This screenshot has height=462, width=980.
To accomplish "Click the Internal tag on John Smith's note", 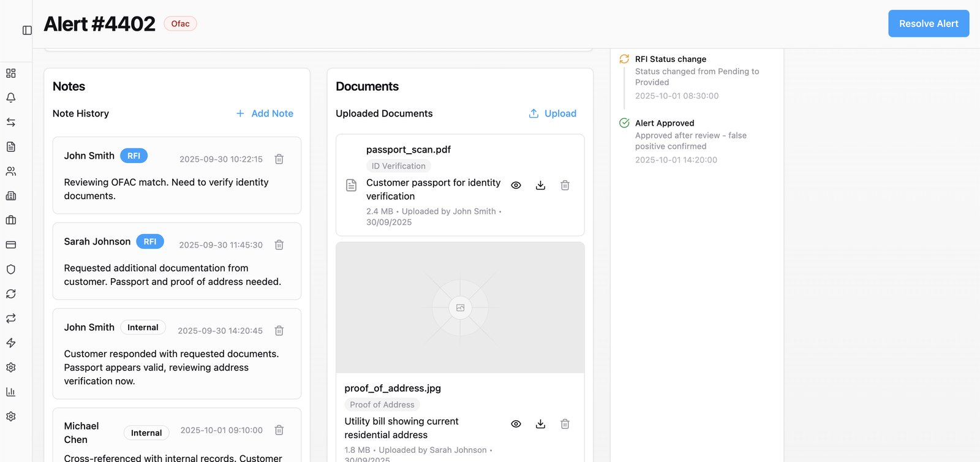I will click(143, 327).
